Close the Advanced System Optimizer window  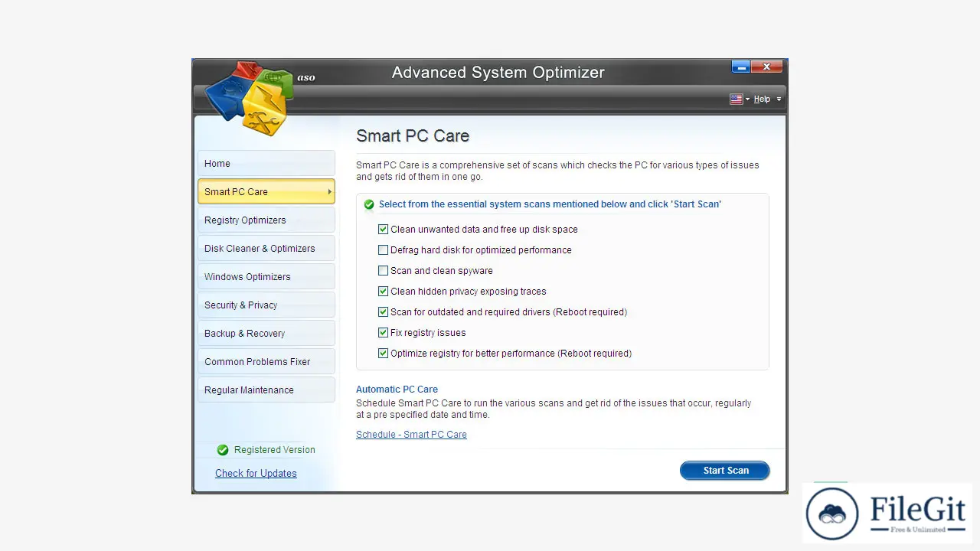[x=766, y=67]
